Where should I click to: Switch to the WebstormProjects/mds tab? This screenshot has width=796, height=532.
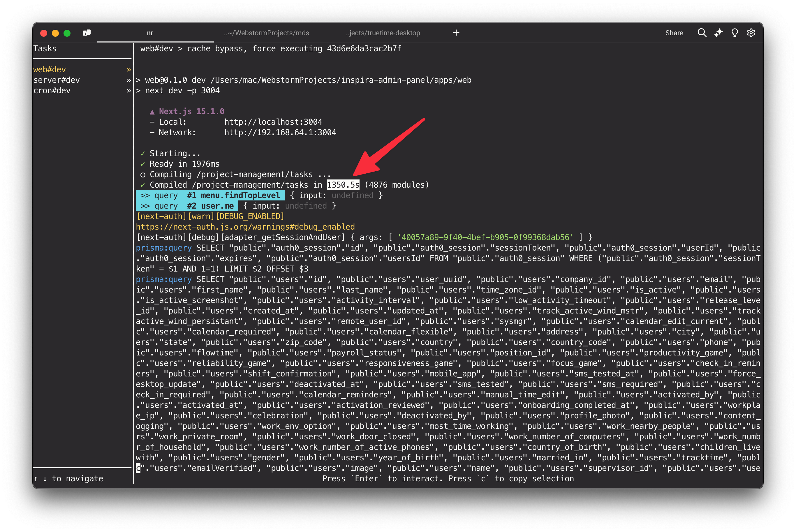coord(266,33)
